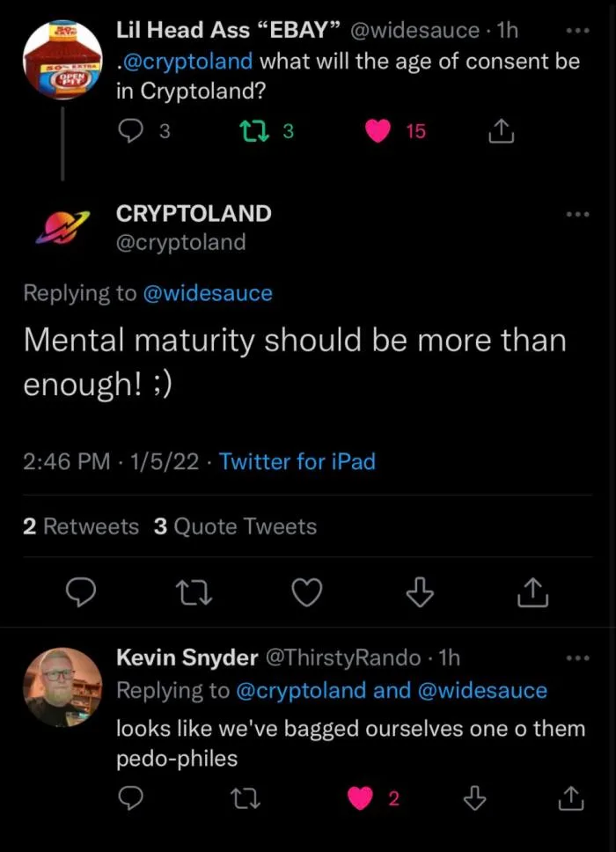Reply to the widesauce tweet
Viewport: 616px width, 852px height.
[x=130, y=131]
